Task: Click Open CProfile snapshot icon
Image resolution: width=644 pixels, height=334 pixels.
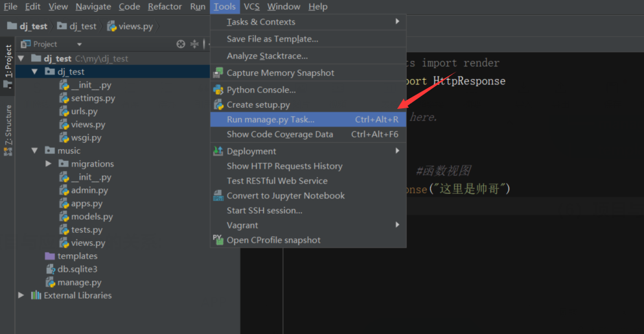Action: [218, 240]
